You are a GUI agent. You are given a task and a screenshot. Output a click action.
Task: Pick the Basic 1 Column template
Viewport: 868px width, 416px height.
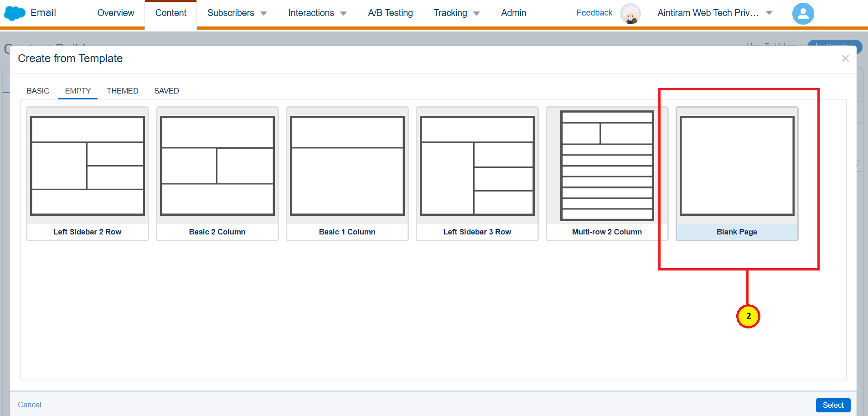[x=347, y=173]
